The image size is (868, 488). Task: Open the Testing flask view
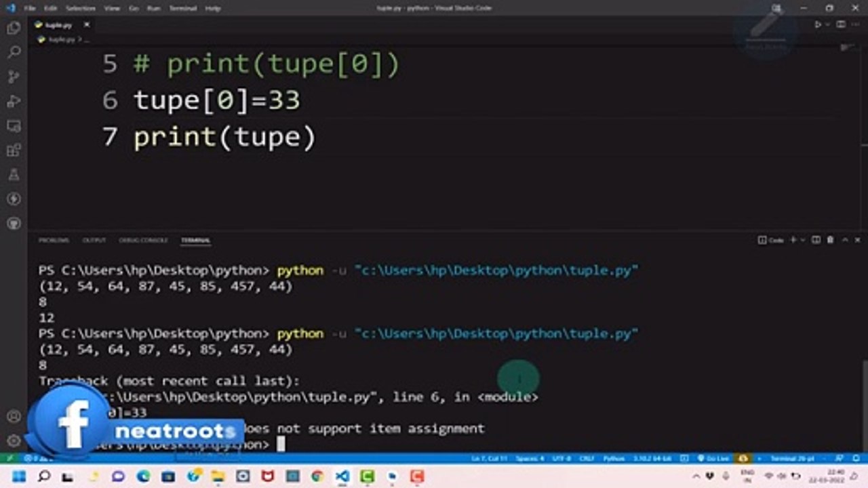[x=13, y=174]
